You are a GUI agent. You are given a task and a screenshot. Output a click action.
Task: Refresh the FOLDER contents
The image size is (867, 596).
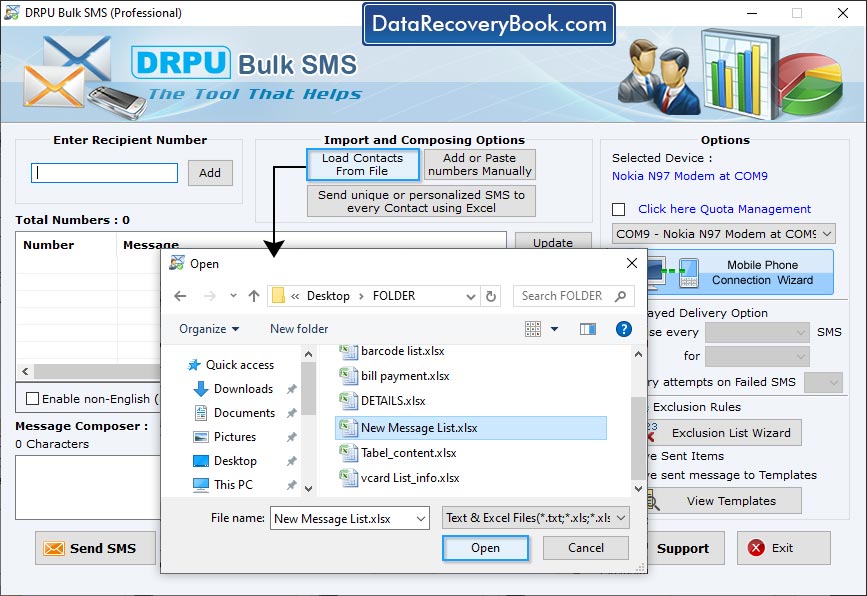coord(490,296)
